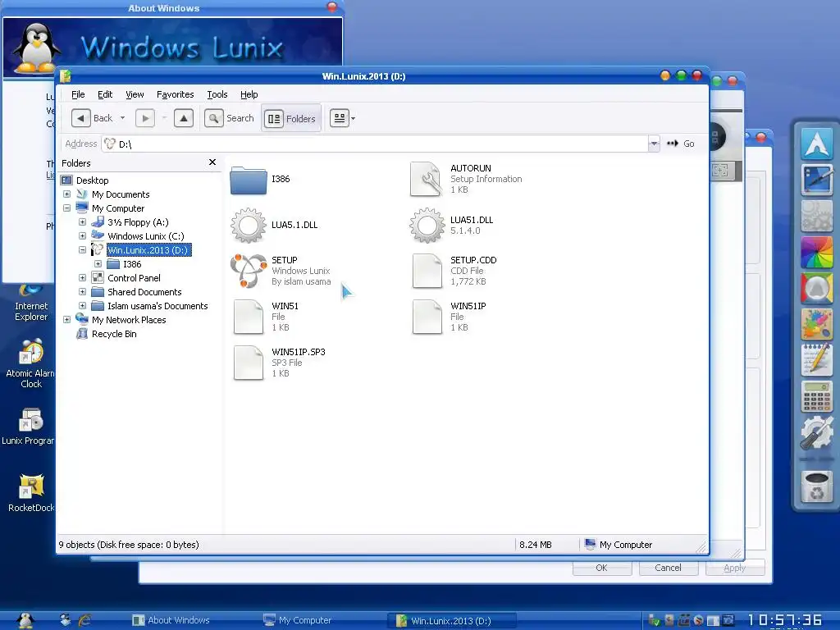
Task: Toggle the Folders pane button
Action: point(291,118)
